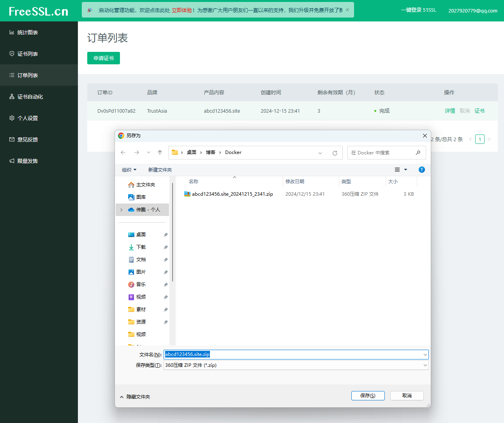Go to previous page arrow in pagination

pos(471,139)
